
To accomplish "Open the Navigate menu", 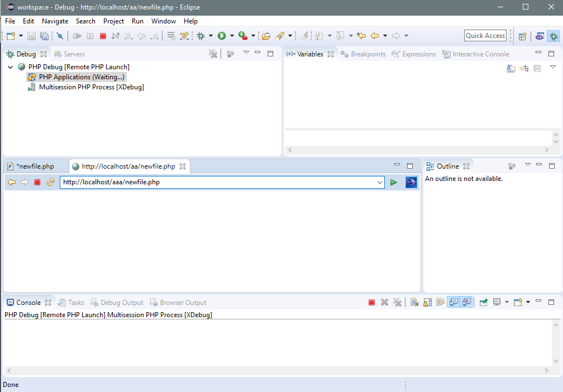I will [x=55, y=21].
